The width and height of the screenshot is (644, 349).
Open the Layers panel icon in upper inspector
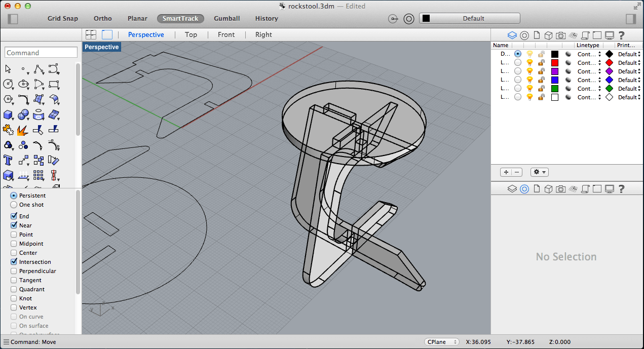click(x=512, y=35)
